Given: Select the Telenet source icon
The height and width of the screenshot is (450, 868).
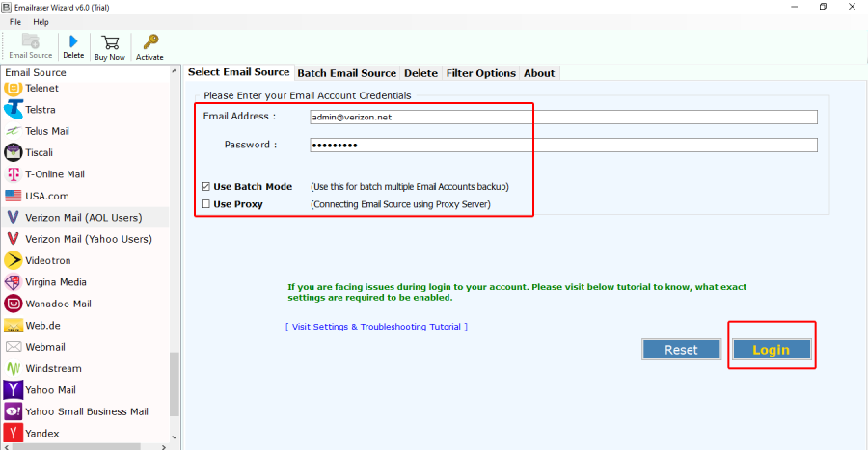Looking at the screenshot, I should point(14,89).
